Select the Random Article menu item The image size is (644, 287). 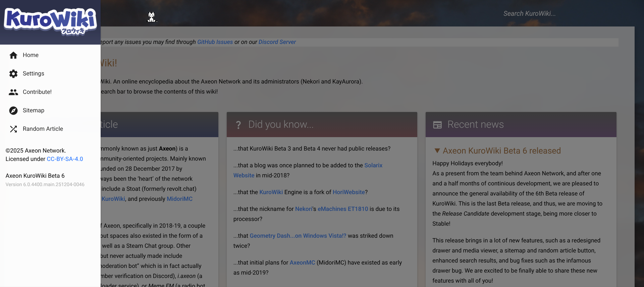[x=50, y=129]
